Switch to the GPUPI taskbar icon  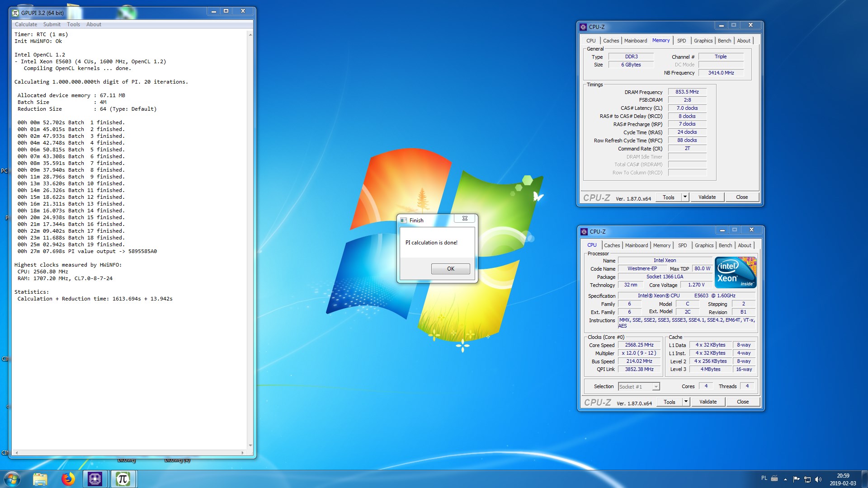pyautogui.click(x=123, y=479)
